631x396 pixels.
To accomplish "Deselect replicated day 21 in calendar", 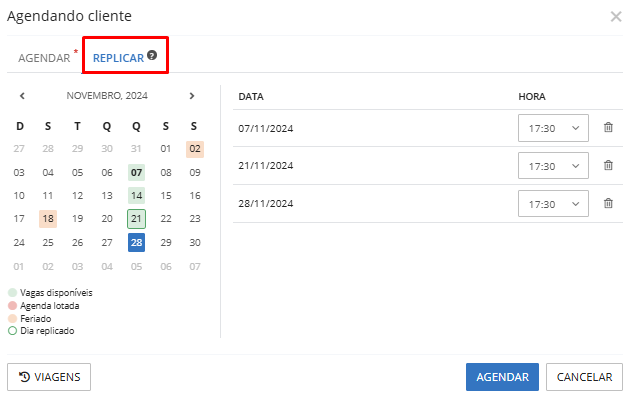I will (x=136, y=219).
